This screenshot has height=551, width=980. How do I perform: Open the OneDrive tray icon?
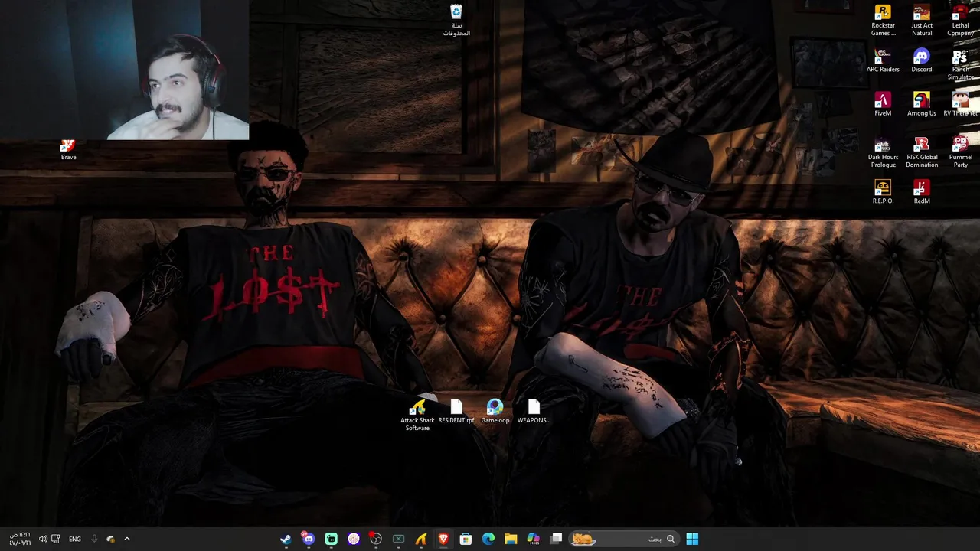(111, 539)
